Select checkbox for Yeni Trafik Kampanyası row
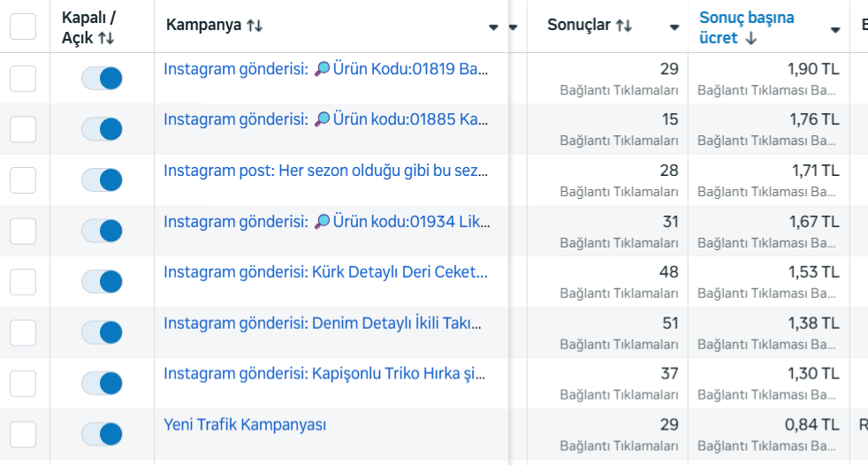The image size is (868, 465). (23, 435)
